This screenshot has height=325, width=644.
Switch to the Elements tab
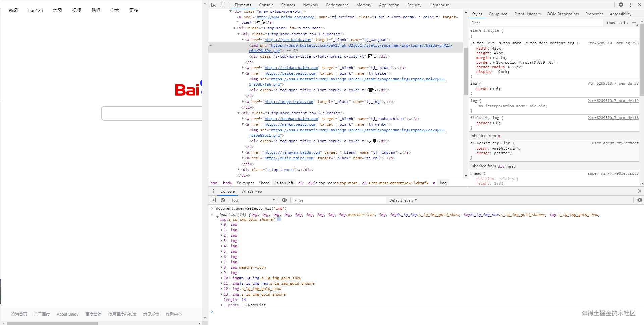tap(243, 5)
